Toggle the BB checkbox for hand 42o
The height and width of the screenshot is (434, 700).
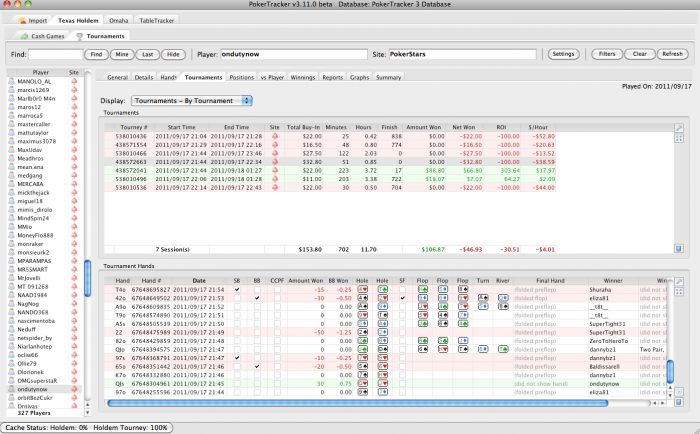tap(256, 297)
